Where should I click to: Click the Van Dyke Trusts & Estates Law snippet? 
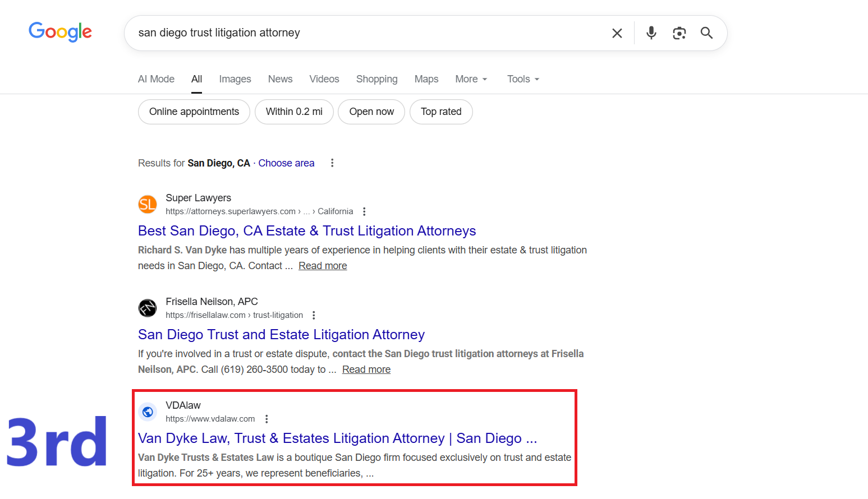tap(355, 465)
